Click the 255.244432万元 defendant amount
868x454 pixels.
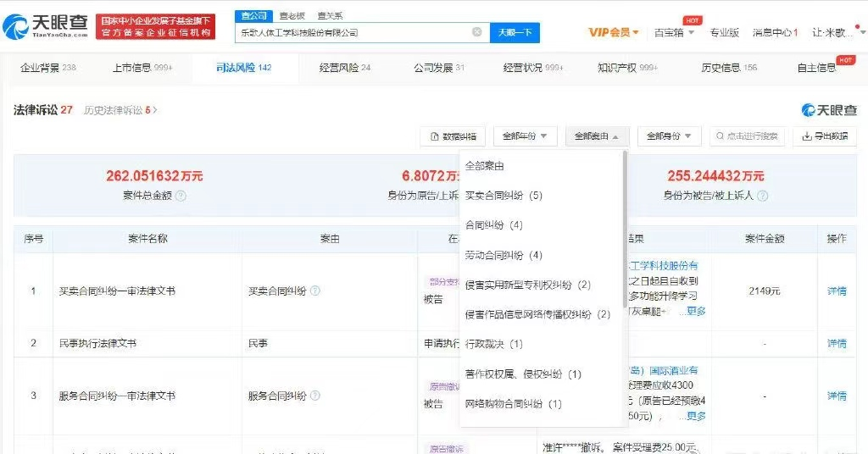(715, 176)
